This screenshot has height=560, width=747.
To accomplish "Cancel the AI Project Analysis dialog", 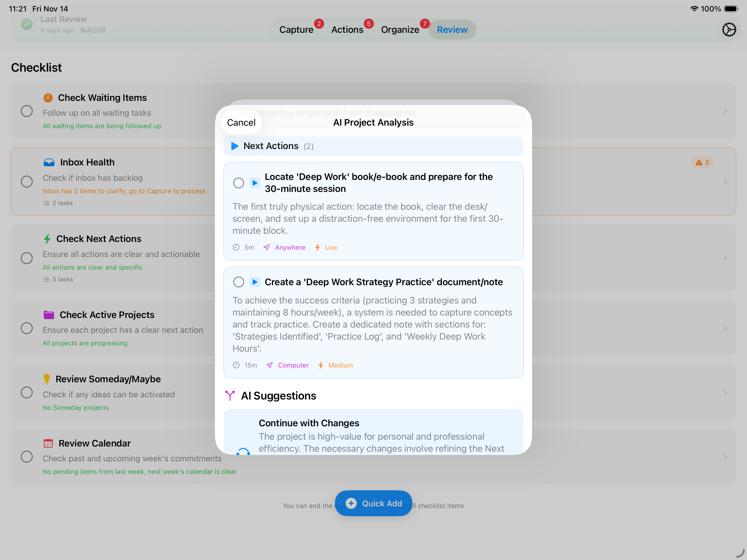I will click(241, 122).
